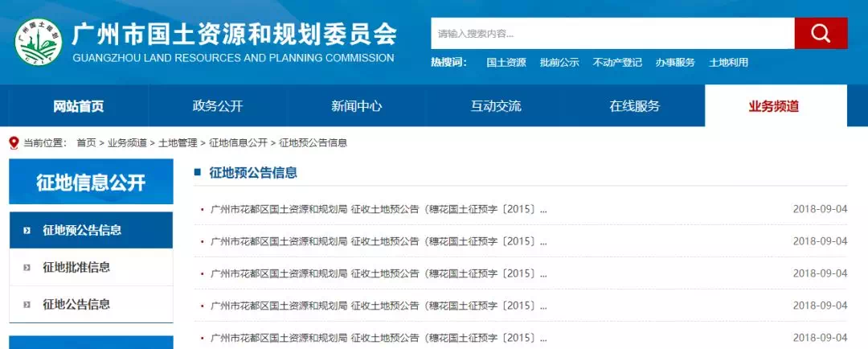Click arrow icon beside 征地批准信息 sidebar item

pos(27,268)
